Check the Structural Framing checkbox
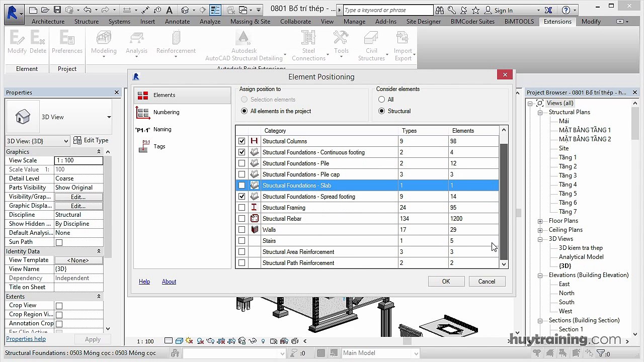This screenshot has width=644, height=362. [x=242, y=208]
